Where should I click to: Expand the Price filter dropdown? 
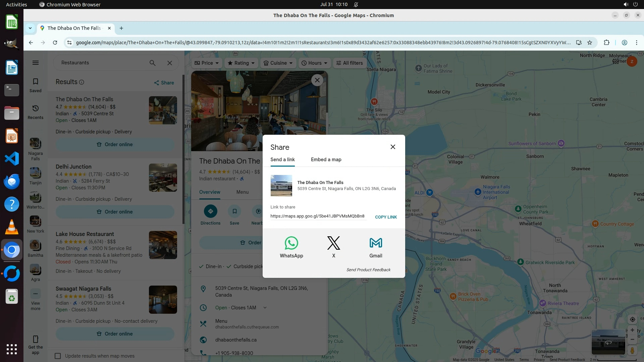click(x=206, y=63)
